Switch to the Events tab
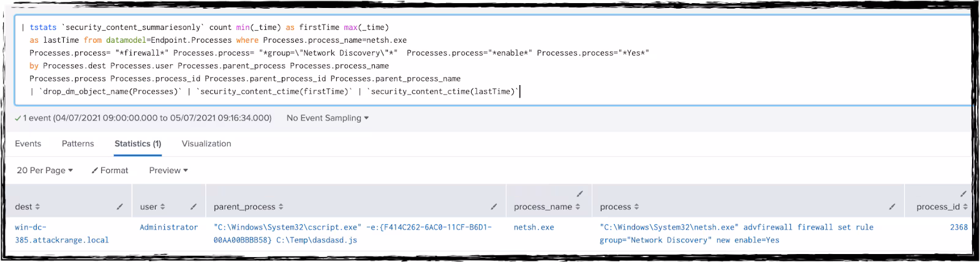Image resolution: width=980 pixels, height=262 pixels. (x=28, y=143)
